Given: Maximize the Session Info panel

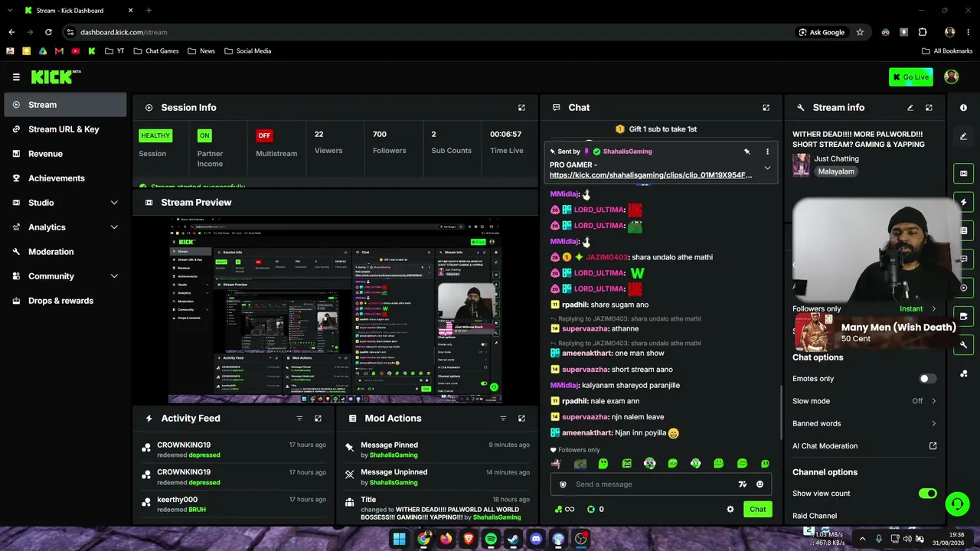Looking at the screenshot, I should coord(521,108).
